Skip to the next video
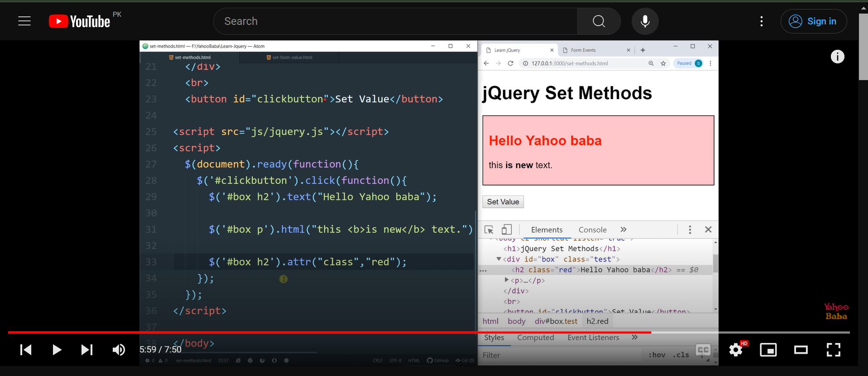Screen dimensions: 868x376 [x=86, y=350]
